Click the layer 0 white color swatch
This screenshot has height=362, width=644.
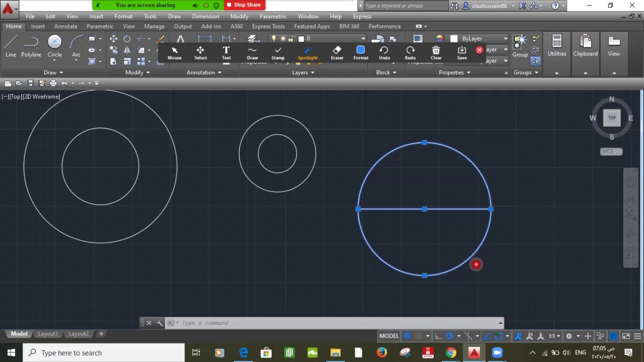click(301, 39)
